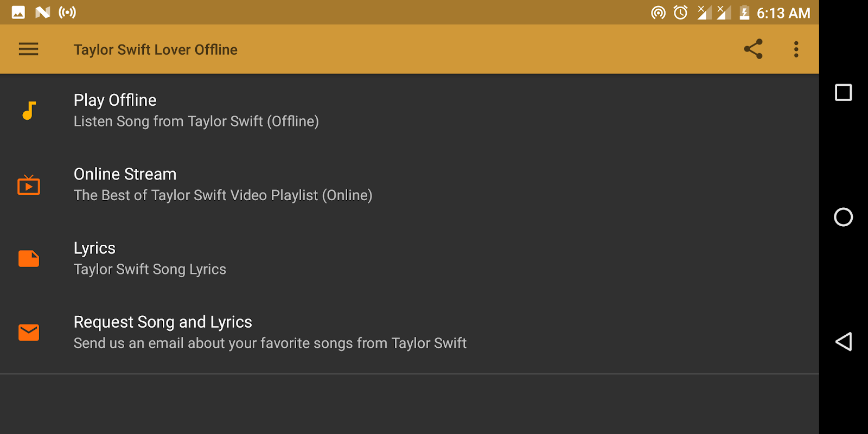
Task: Click the "Taylor Swift Lover Offline" title
Action: point(155,50)
